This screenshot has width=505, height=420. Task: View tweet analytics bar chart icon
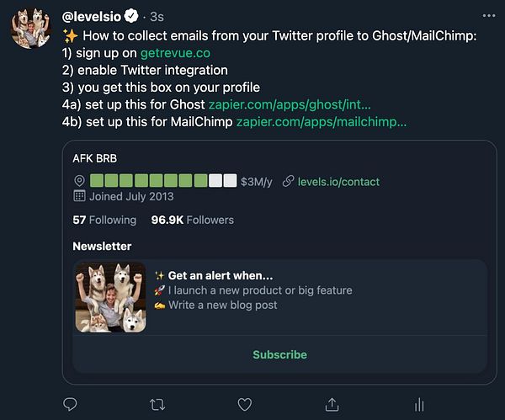[x=418, y=405]
